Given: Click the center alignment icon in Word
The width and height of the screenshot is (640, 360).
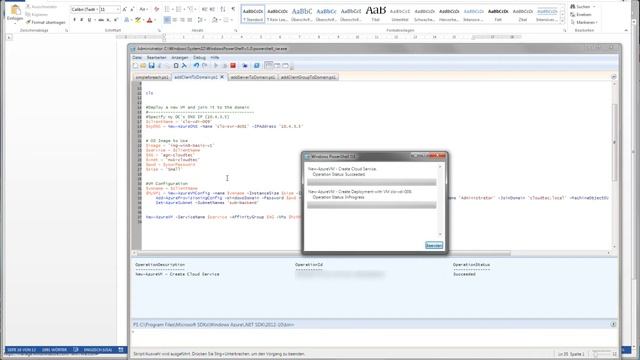Looking at the screenshot, I should (175, 20).
